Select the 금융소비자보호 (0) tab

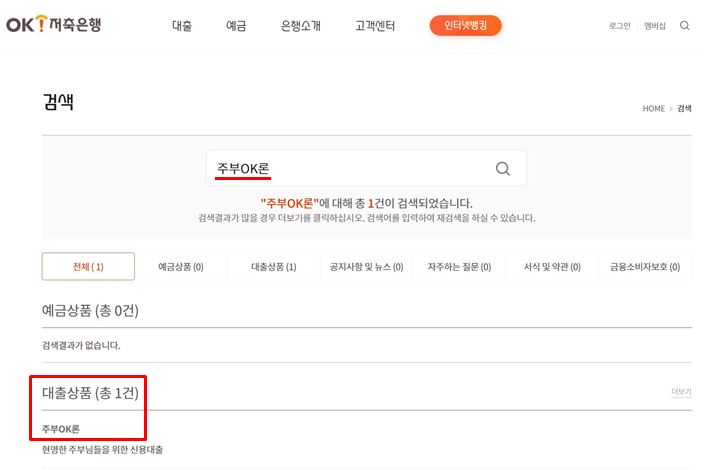pyautogui.click(x=645, y=267)
